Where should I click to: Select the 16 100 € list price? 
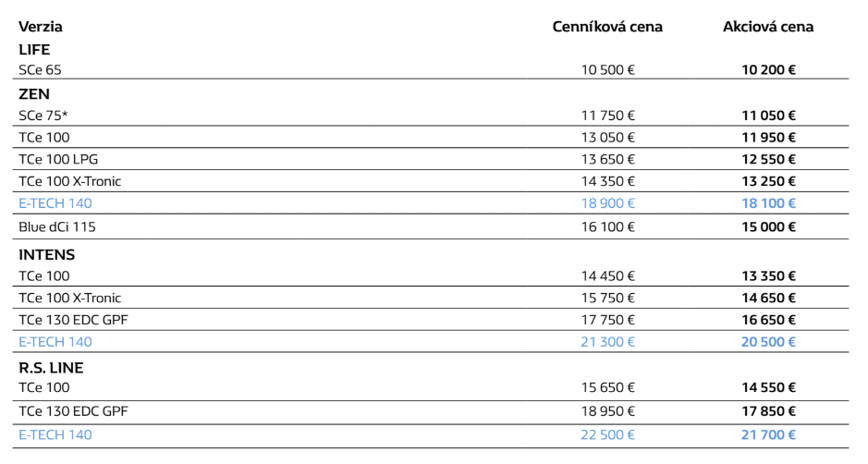click(x=607, y=226)
